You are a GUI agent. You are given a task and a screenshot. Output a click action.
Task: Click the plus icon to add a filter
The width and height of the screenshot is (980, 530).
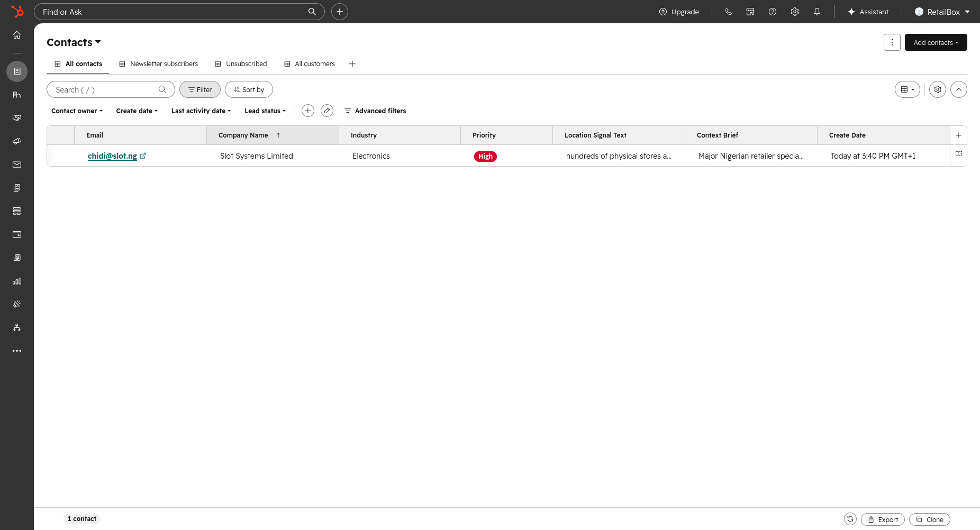click(308, 111)
